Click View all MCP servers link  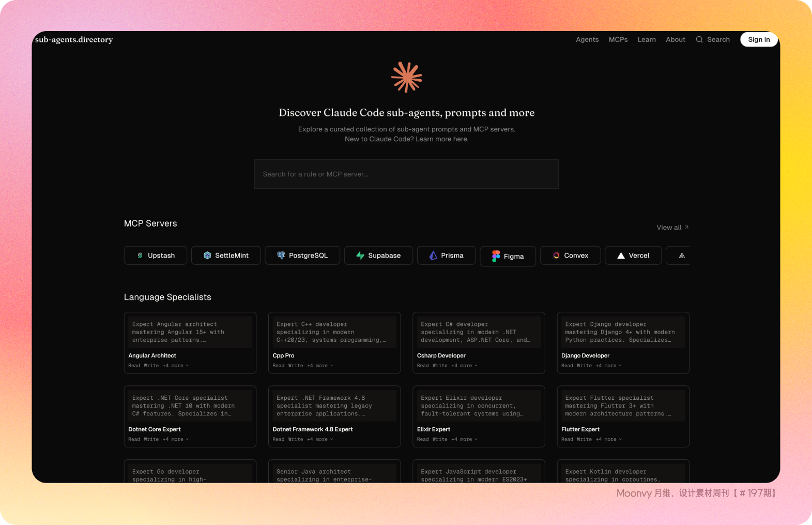point(672,228)
